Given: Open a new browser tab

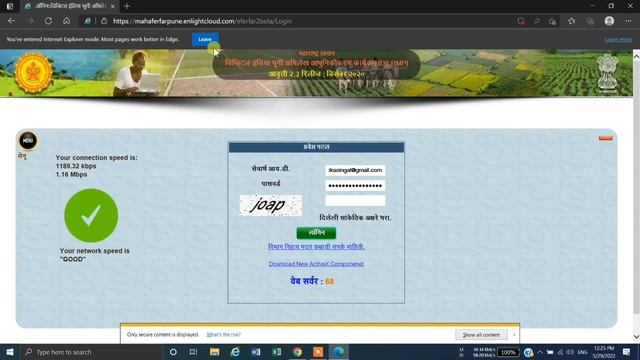Looking at the screenshot, I should click(x=127, y=6).
